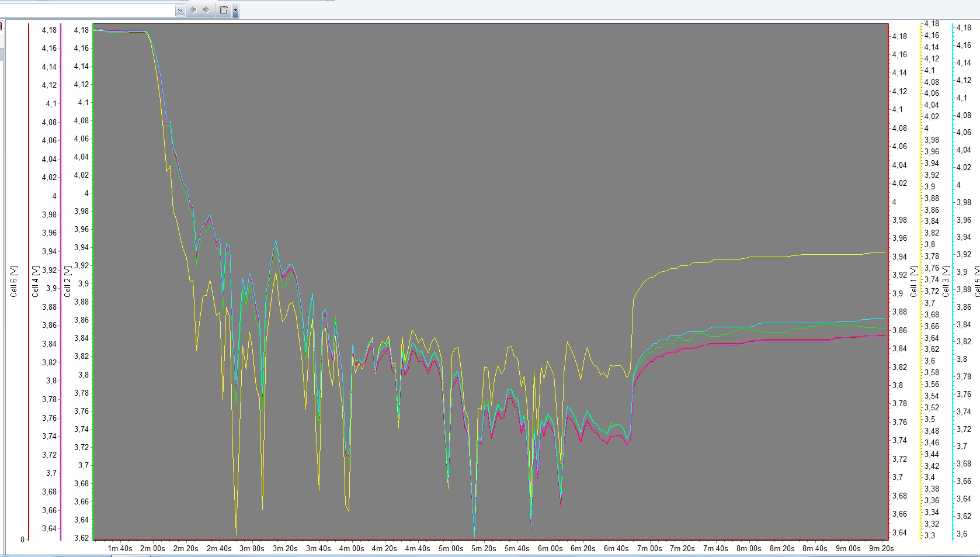Click the 3,5 value on yellow axis

point(930,419)
